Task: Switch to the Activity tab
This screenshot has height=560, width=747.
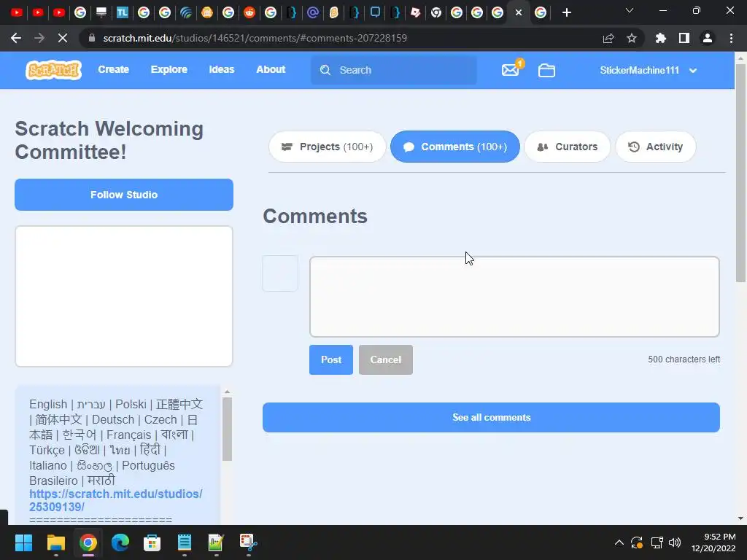Action: pos(656,147)
